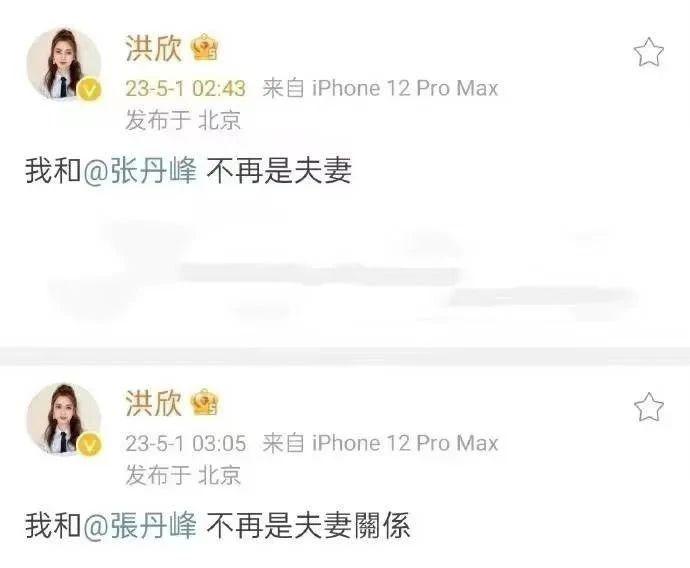This screenshot has width=690, height=568.
Task: Follow the @张丹峰 mention link
Action: click(140, 170)
